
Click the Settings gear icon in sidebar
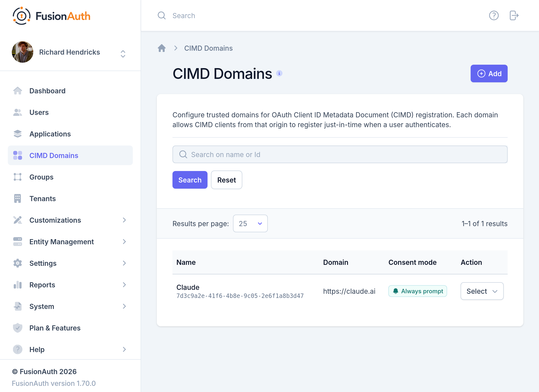(x=18, y=263)
